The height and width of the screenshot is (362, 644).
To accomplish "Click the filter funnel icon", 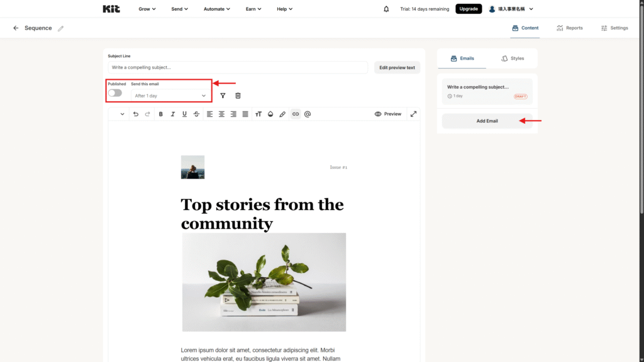I will pos(223,96).
